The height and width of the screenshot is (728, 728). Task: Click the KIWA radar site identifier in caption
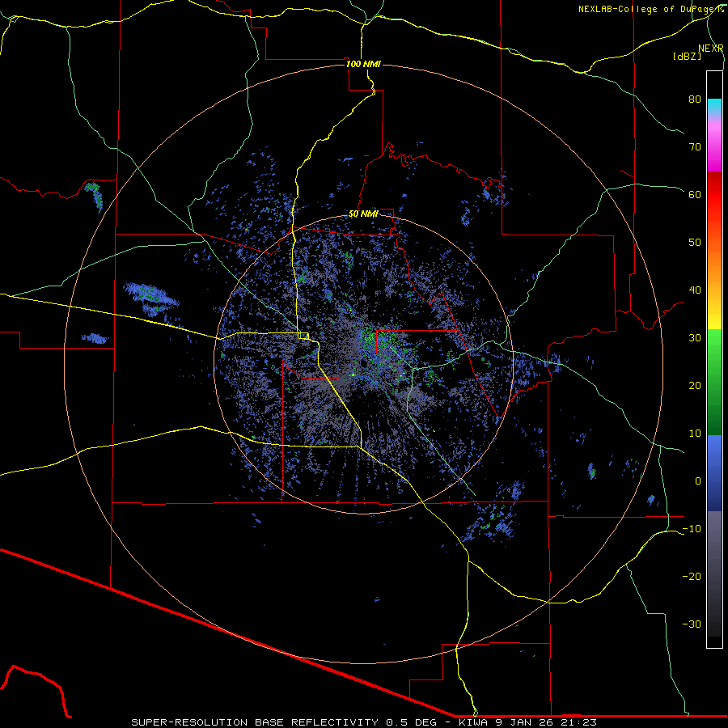tap(473, 722)
